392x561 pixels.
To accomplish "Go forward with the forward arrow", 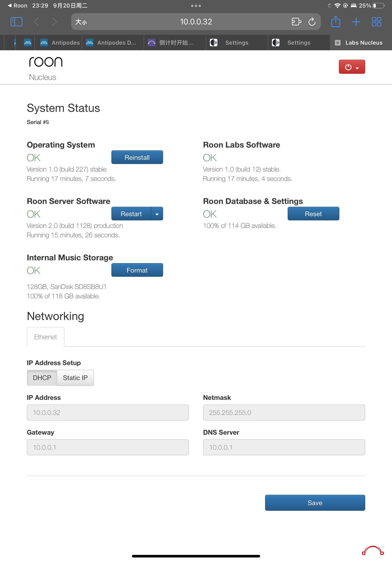I will coord(55,22).
